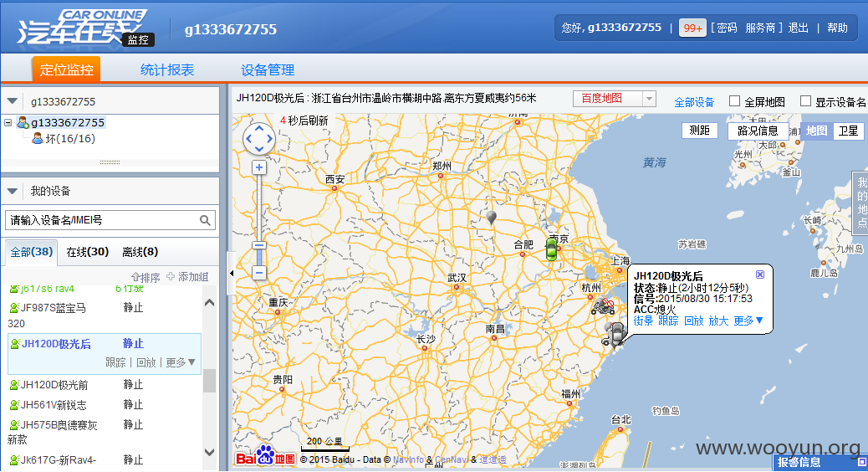Screen dimensions: 868x472
Task: Select the Jk617G-新Rav4 device row
Action: (104, 459)
